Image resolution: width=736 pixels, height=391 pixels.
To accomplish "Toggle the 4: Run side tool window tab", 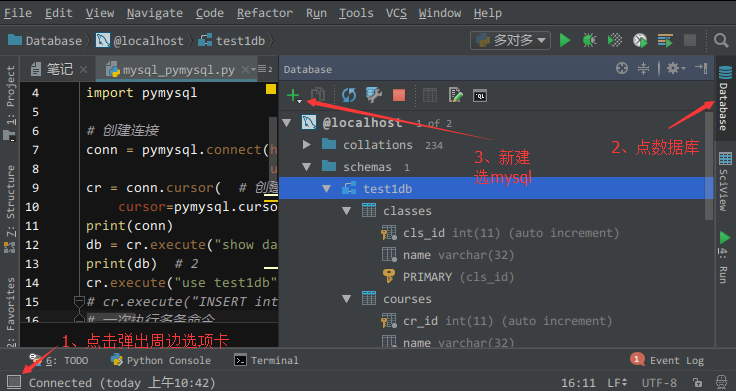I will [x=724, y=257].
